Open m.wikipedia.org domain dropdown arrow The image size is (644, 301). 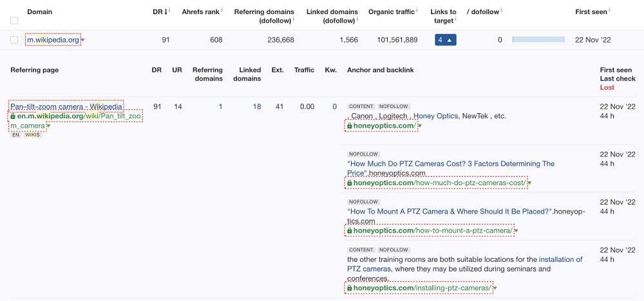point(82,40)
